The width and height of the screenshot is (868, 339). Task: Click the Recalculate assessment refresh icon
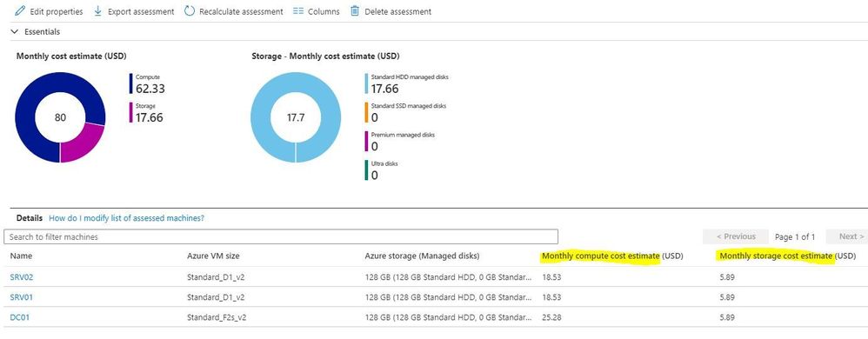click(x=190, y=11)
